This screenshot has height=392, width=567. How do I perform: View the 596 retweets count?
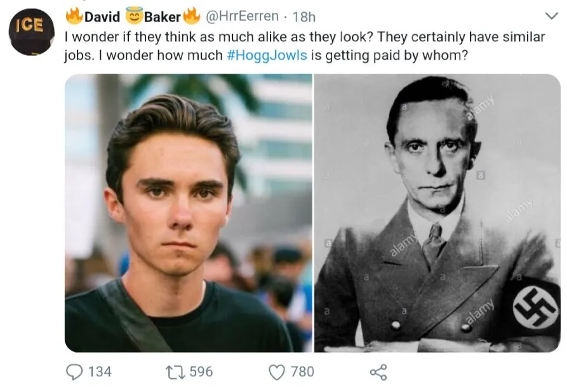coord(201,372)
